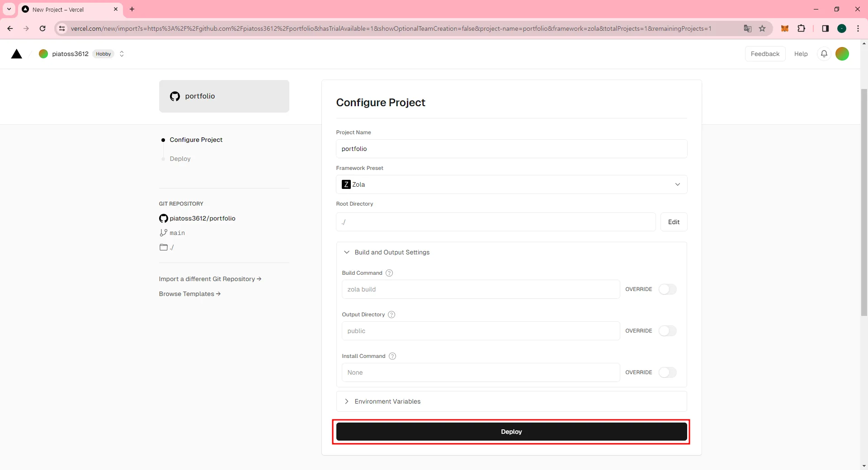Toggle the browser side panel

(x=825, y=28)
